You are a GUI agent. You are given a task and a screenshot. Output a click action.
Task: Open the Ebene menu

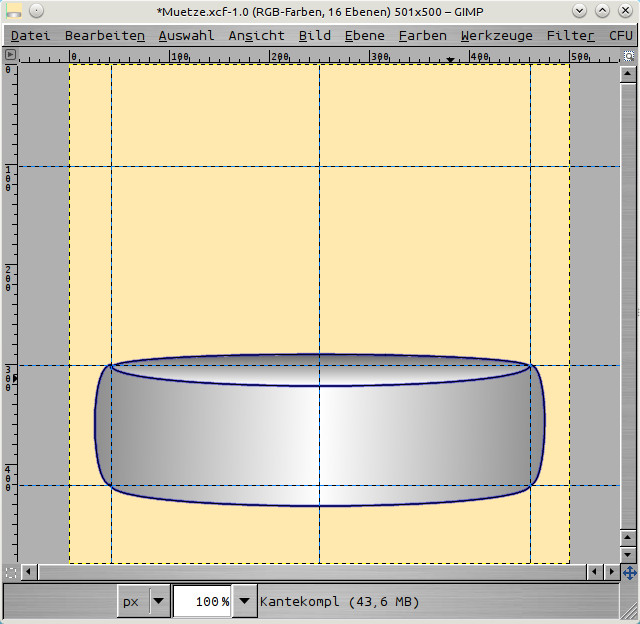364,36
